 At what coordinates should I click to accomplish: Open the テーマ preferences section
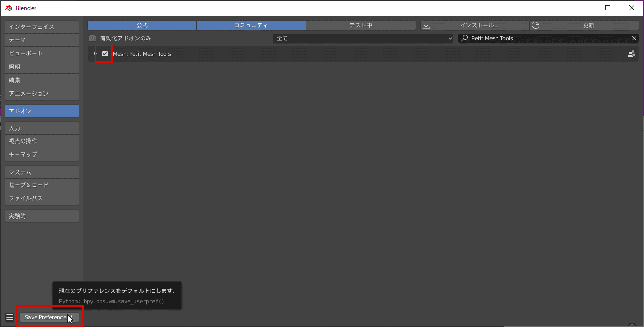[42, 40]
